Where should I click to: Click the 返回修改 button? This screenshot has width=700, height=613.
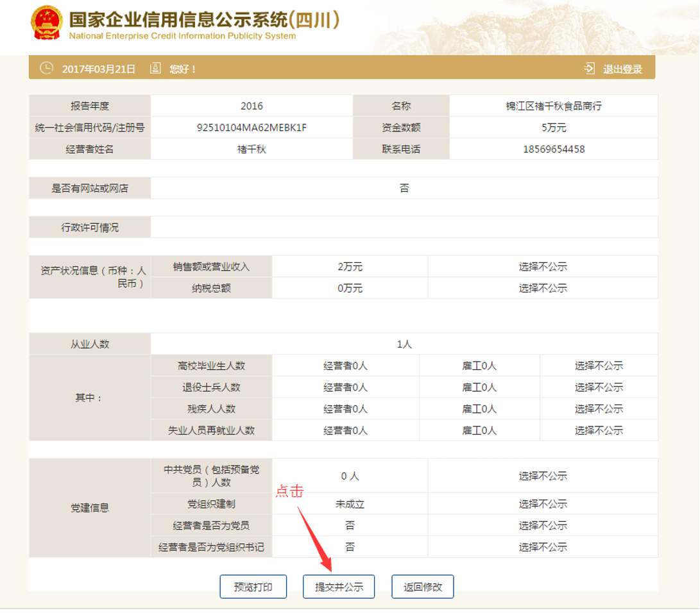click(422, 586)
